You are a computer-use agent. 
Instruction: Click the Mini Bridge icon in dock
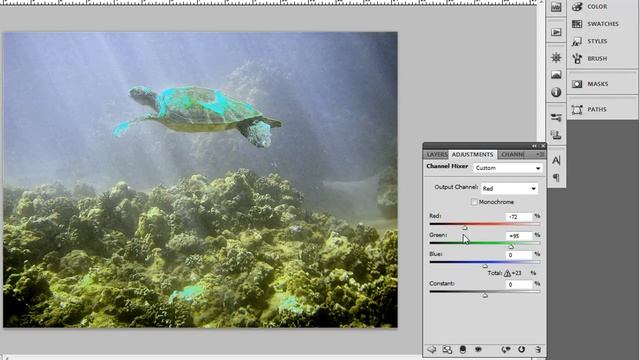(x=556, y=7)
